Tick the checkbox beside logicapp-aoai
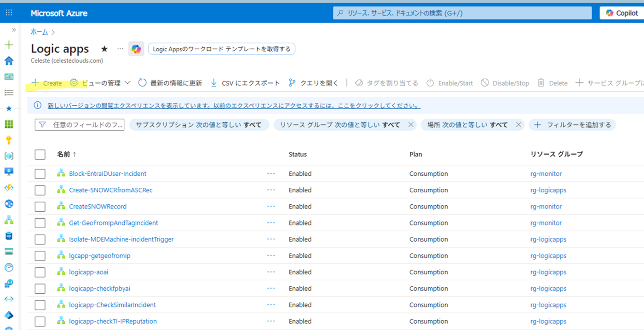Viewport: 644px width, 330px height. 40,272
